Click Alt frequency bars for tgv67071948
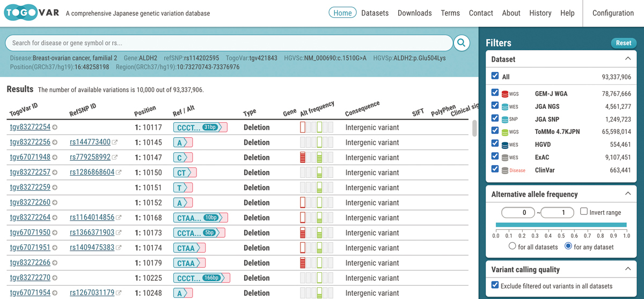Screen dimensions: 644x299 click(x=317, y=158)
